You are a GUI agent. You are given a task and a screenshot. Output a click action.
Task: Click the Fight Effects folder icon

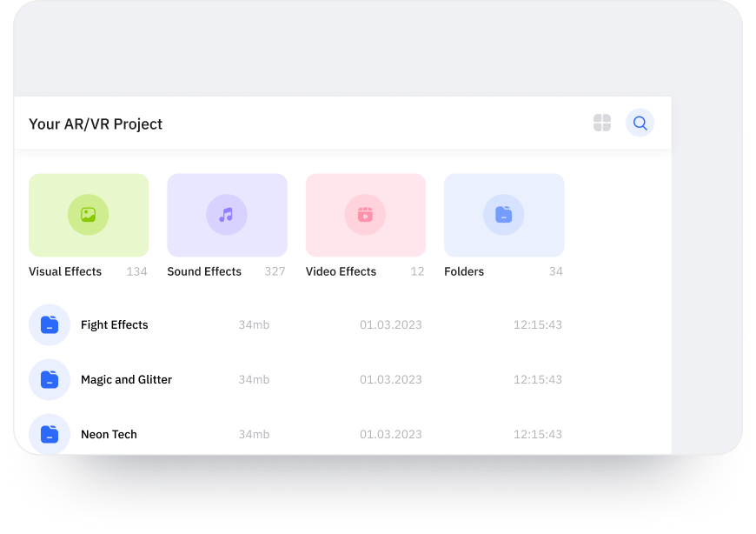point(50,324)
